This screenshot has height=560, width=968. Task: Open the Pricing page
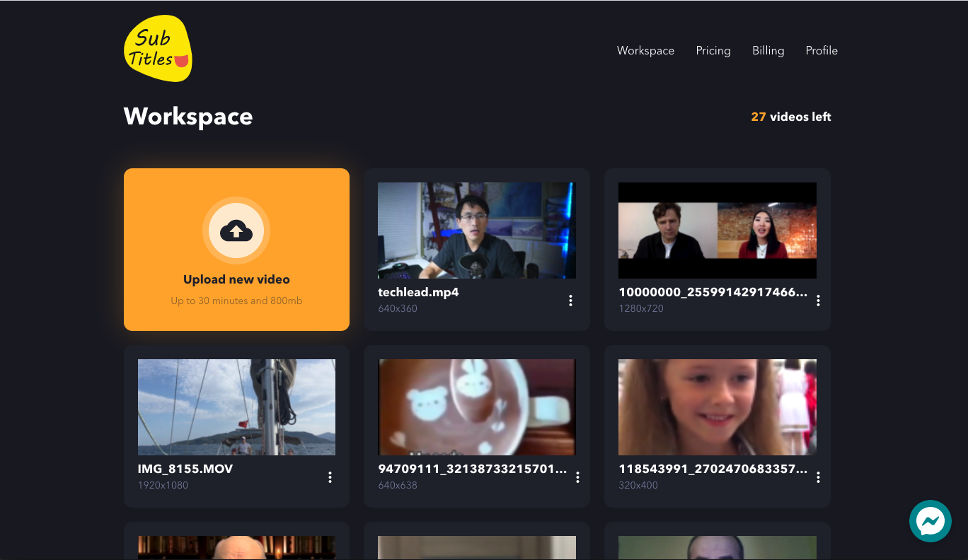click(x=713, y=51)
